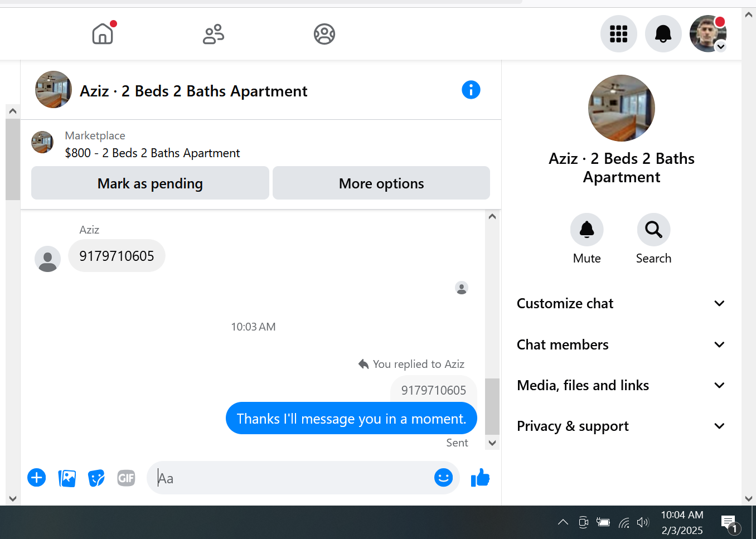Open the emoji picker in message box
Screen dimensions: 756x539
pyautogui.click(x=443, y=478)
